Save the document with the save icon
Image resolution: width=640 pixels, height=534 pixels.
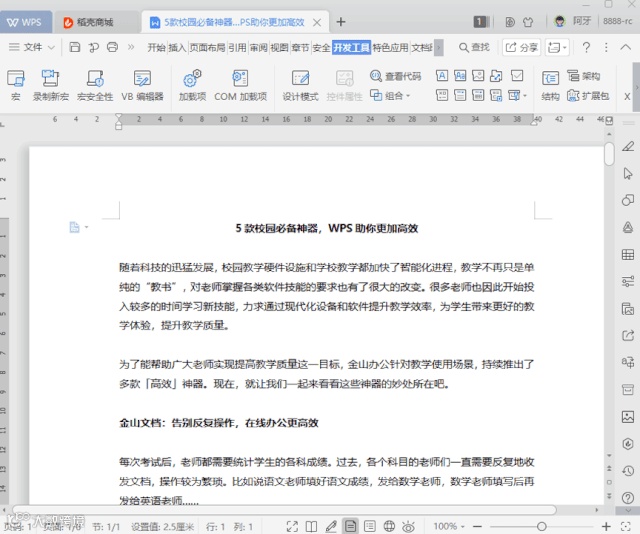tap(75, 47)
